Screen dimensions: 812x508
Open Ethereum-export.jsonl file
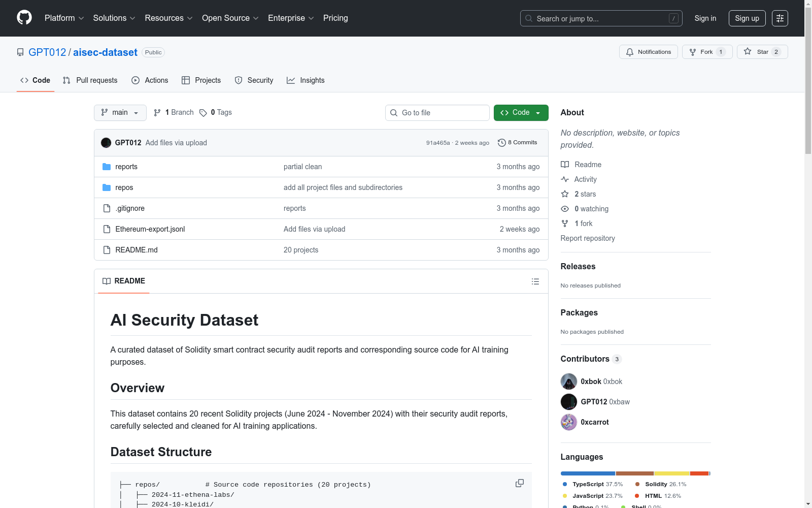coord(150,229)
